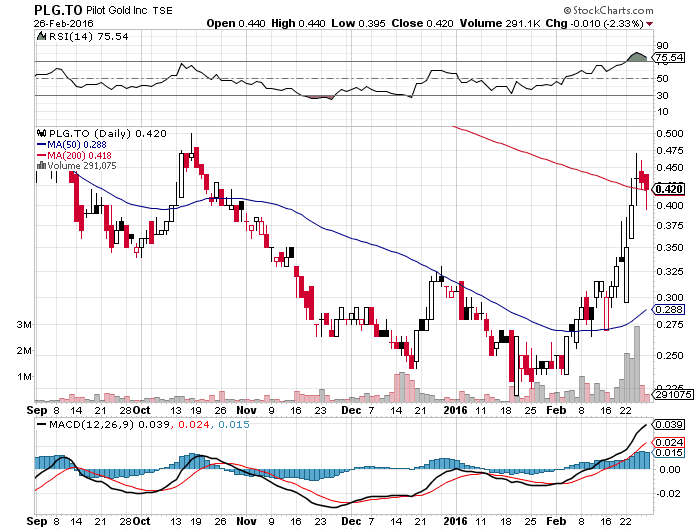Click the 75.54 RSI value marker

coord(672,60)
